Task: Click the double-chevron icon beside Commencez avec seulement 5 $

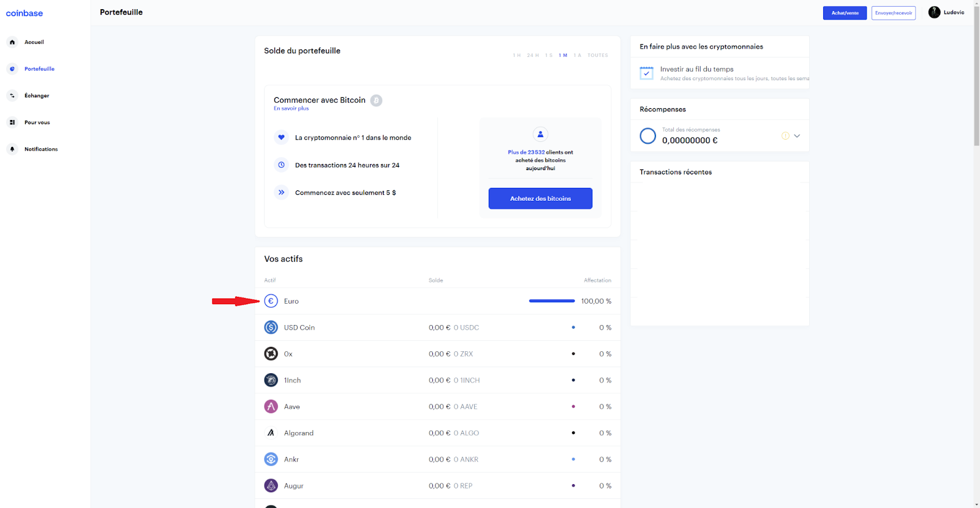Action: [281, 192]
